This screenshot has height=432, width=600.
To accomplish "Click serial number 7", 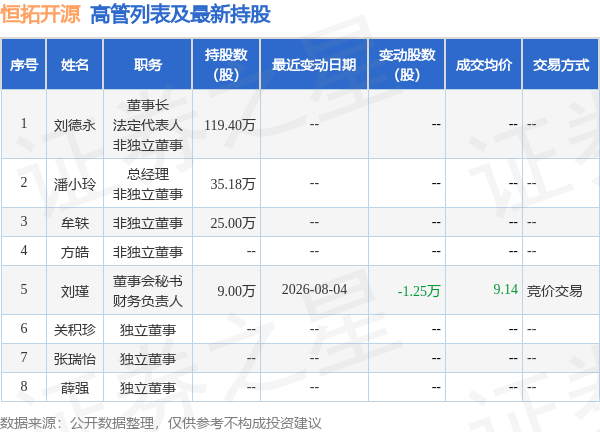I will [x=24, y=357].
